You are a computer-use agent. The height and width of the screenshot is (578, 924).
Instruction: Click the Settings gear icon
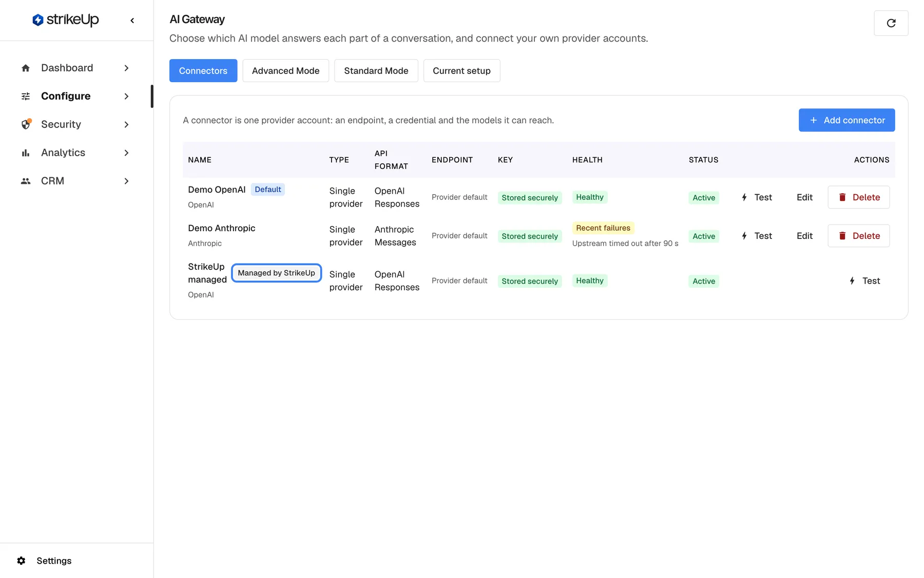[21, 561]
